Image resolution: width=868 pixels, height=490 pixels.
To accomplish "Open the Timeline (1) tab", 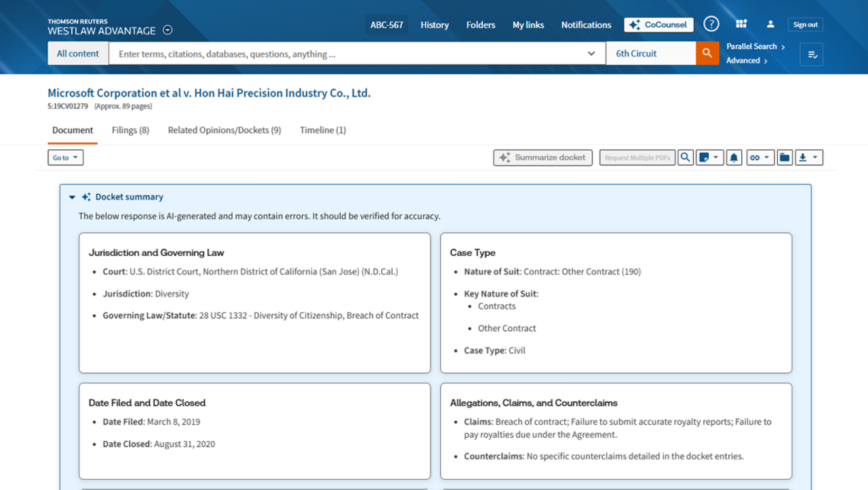I will [323, 130].
